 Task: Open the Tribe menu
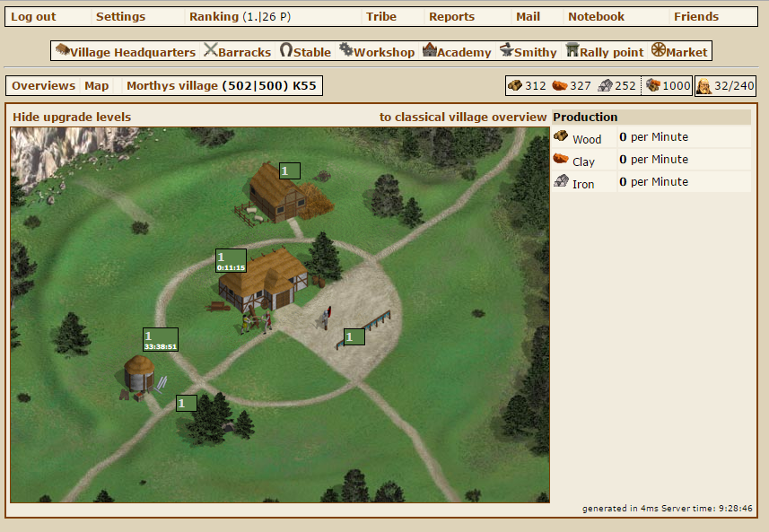click(x=381, y=17)
